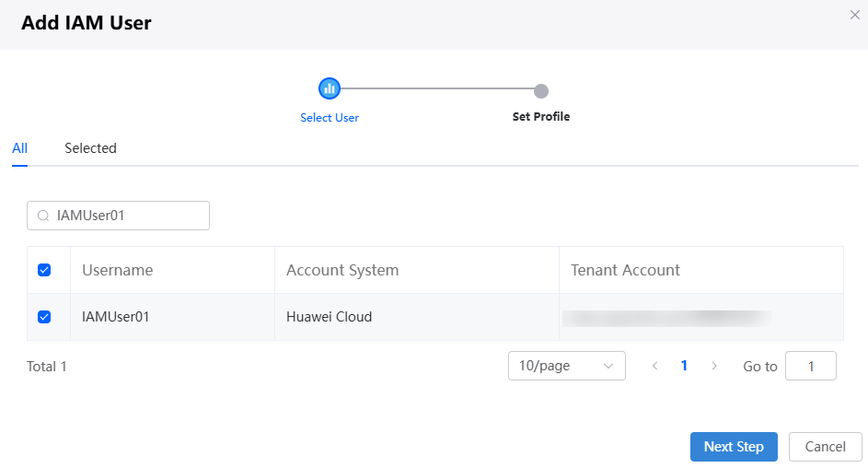The height and width of the screenshot is (468, 868).
Task: Click the username search field
Action: pos(118,216)
